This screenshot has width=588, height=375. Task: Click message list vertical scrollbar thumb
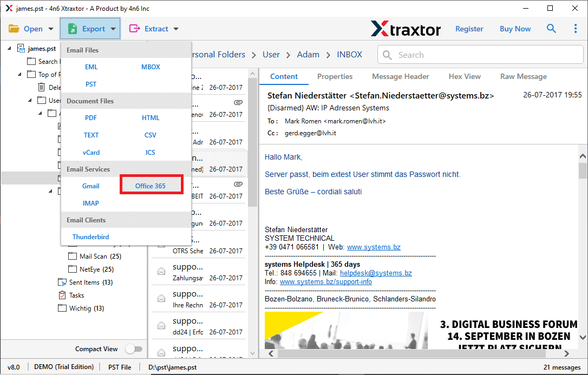pyautogui.click(x=252, y=142)
